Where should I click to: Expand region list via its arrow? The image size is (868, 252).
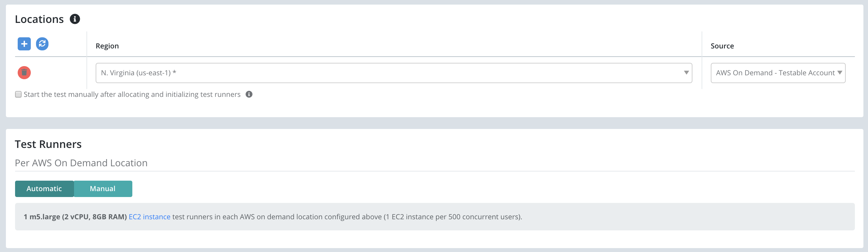point(686,73)
